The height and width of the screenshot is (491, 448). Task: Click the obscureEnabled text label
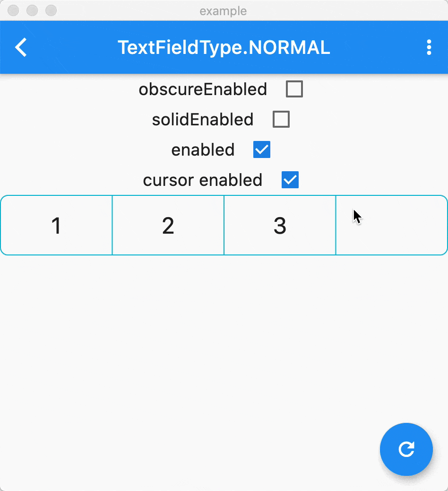(202, 89)
